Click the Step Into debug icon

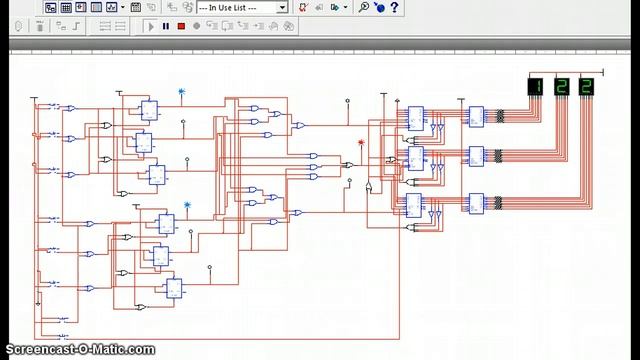click(x=212, y=26)
